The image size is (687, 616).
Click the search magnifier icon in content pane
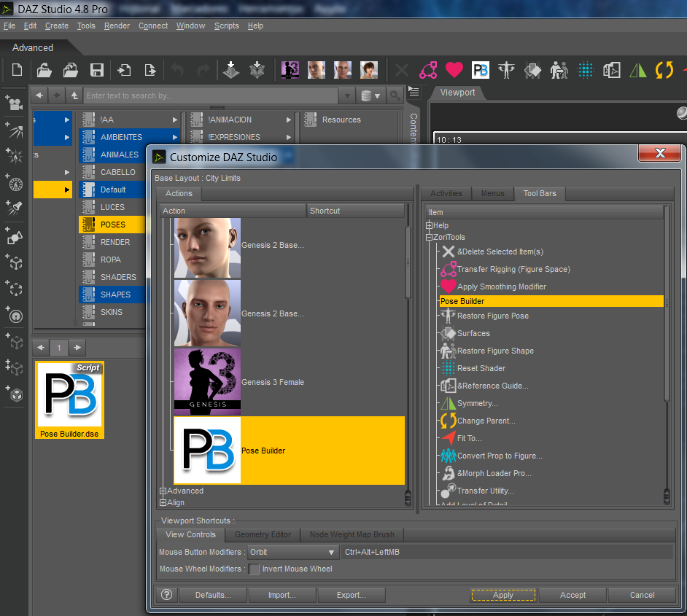395,95
